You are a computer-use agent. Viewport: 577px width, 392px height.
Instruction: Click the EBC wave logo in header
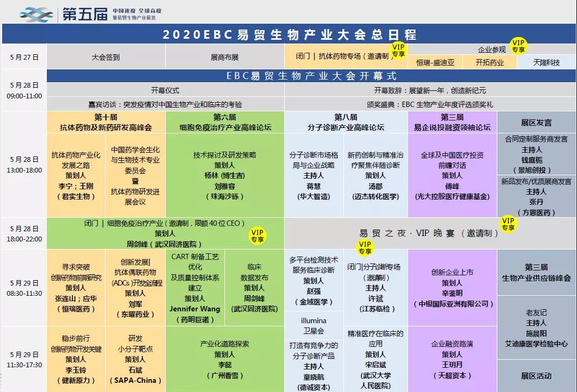[x=37, y=13]
